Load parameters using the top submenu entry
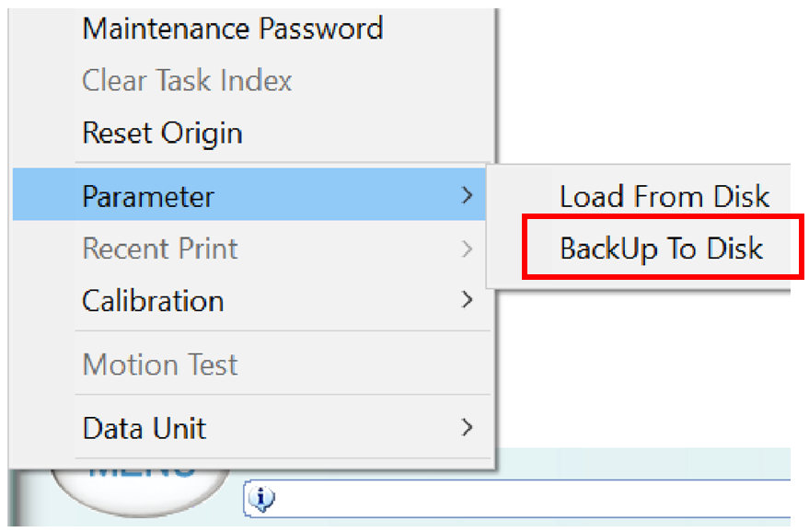809x532 pixels. (664, 196)
